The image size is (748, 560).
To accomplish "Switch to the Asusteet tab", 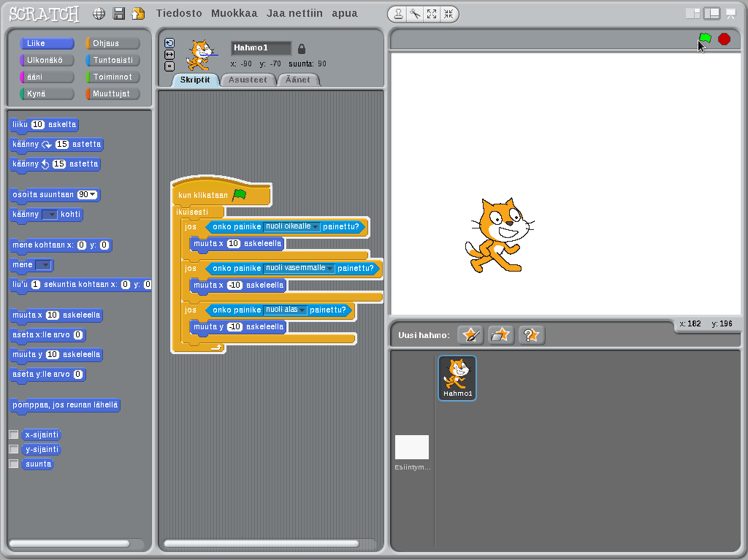I will [x=248, y=80].
